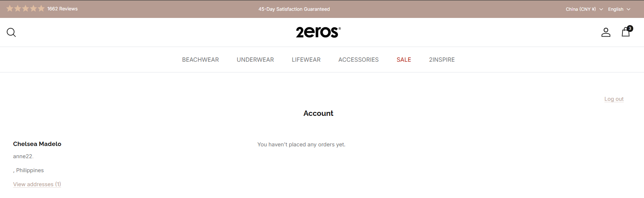
Task: Expand the China (CNY ¥) currency selector
Action: 584,9
